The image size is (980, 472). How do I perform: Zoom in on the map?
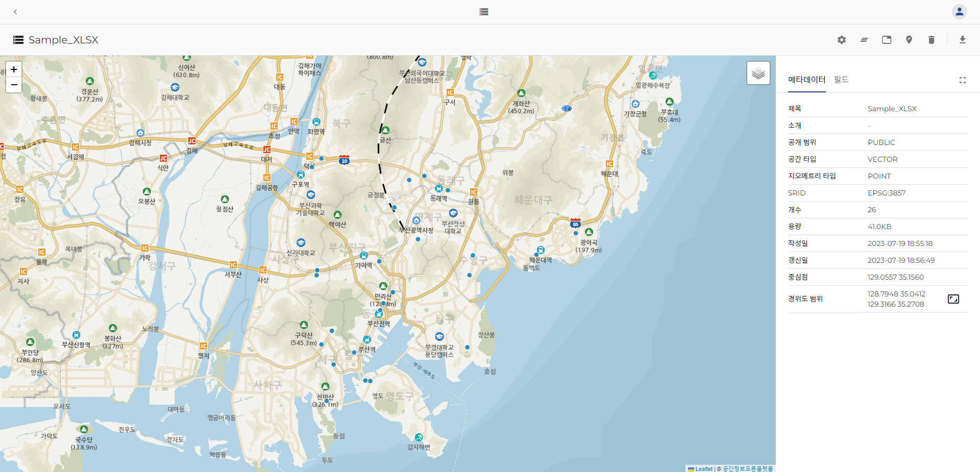(14, 69)
